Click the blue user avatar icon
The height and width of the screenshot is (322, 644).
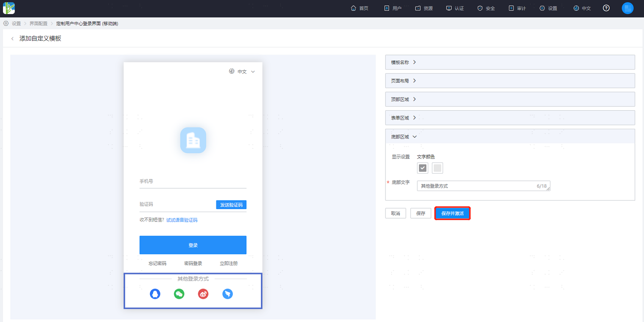click(x=628, y=8)
